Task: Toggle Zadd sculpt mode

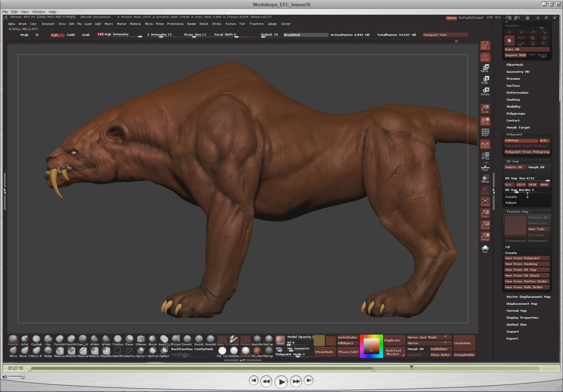Action: click(x=71, y=35)
